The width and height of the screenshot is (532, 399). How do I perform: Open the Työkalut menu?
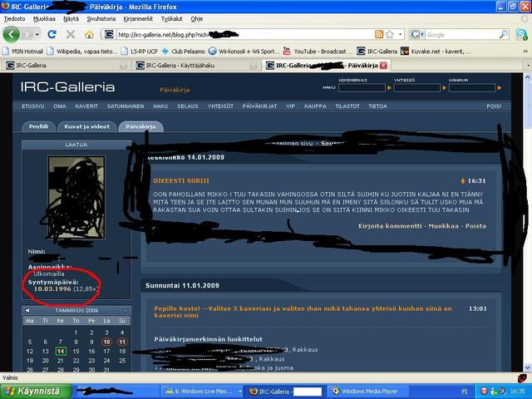click(x=172, y=17)
